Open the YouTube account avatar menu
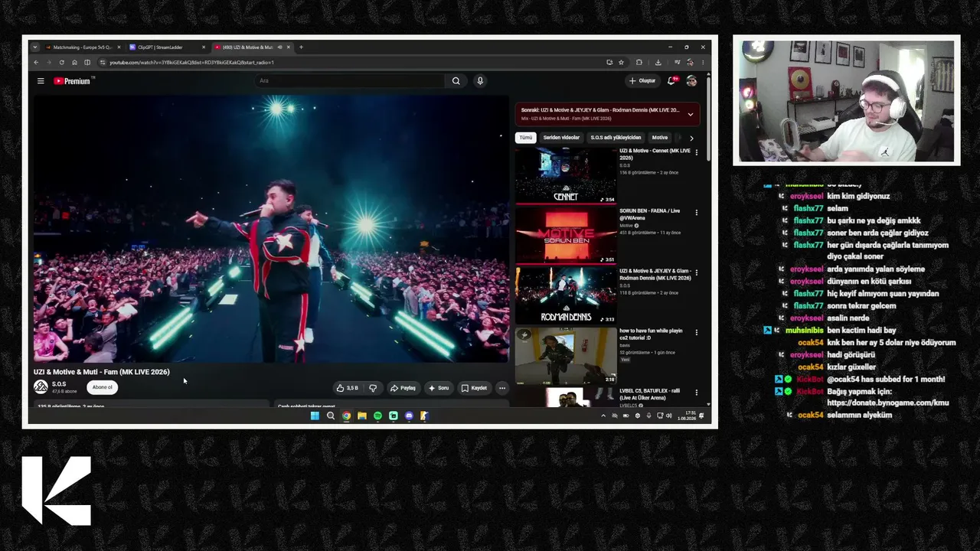980x551 pixels. pyautogui.click(x=691, y=80)
